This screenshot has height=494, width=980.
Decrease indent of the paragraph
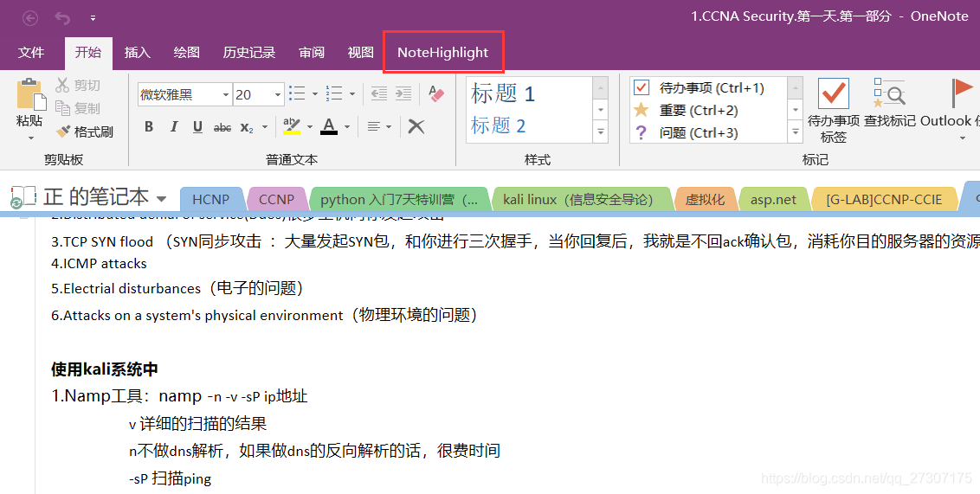pyautogui.click(x=378, y=94)
